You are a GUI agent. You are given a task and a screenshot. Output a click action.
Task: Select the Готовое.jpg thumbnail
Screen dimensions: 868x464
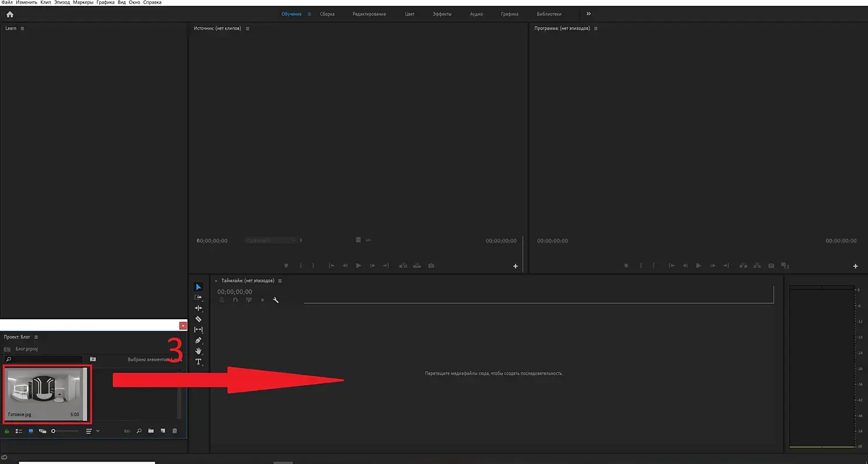[x=46, y=393]
